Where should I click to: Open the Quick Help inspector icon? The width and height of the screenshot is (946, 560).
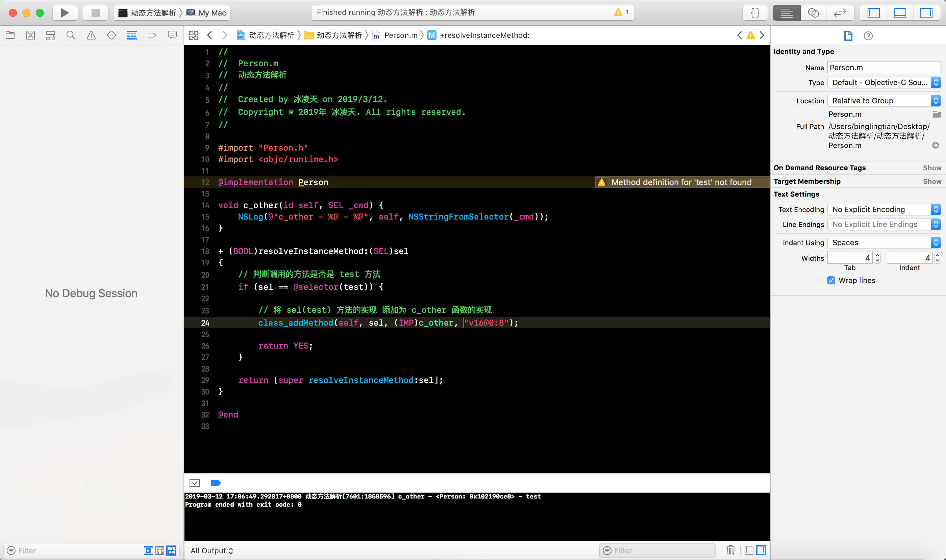[x=868, y=36]
